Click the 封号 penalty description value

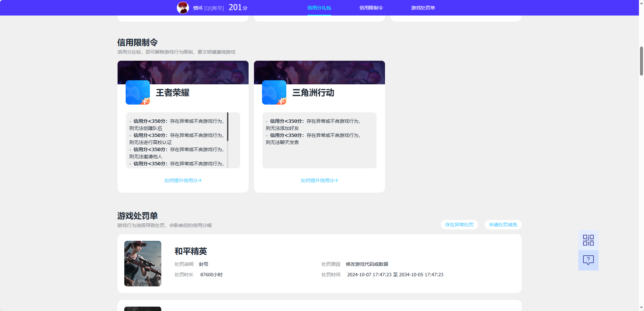click(x=203, y=264)
